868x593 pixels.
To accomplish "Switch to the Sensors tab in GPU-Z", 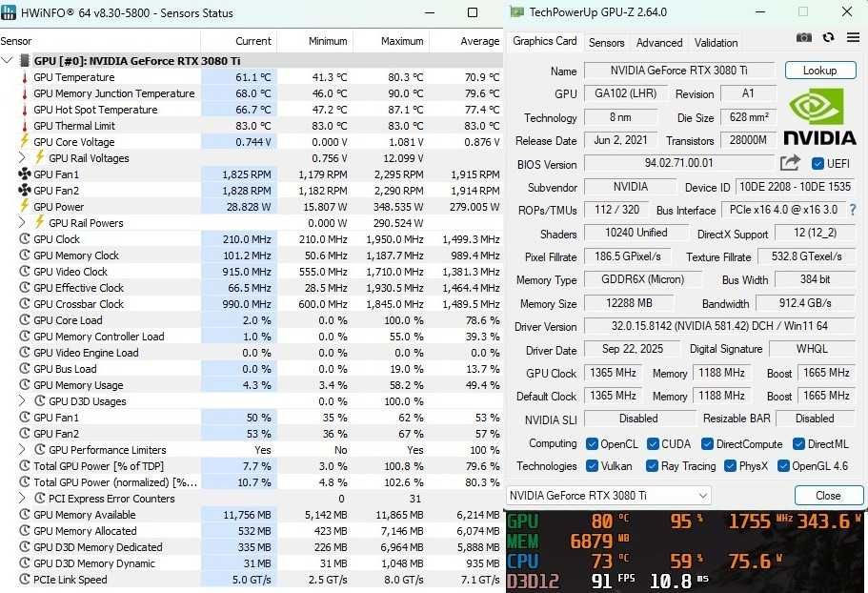I will click(606, 43).
